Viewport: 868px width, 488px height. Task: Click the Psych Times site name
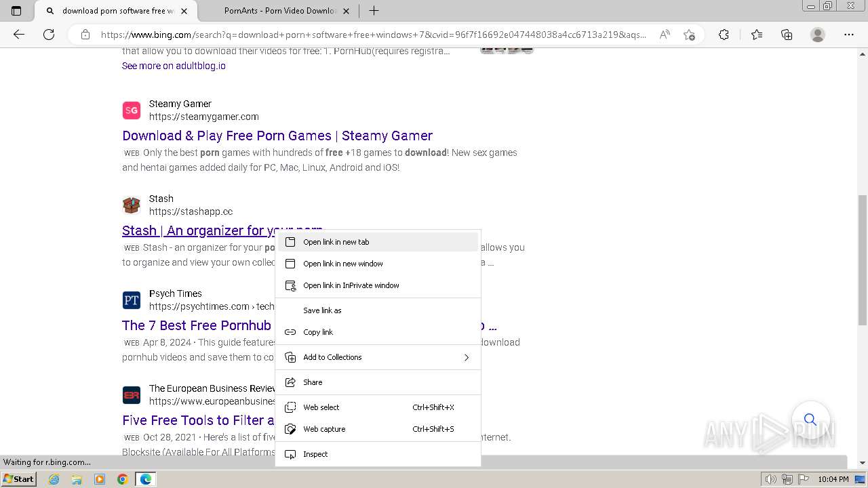176,293
